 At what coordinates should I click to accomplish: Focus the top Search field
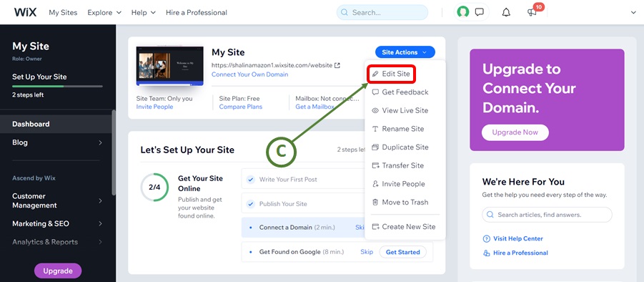coord(382,13)
